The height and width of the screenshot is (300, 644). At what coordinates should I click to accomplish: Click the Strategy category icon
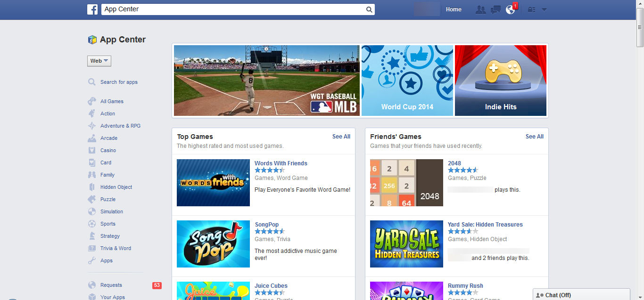[92, 236]
